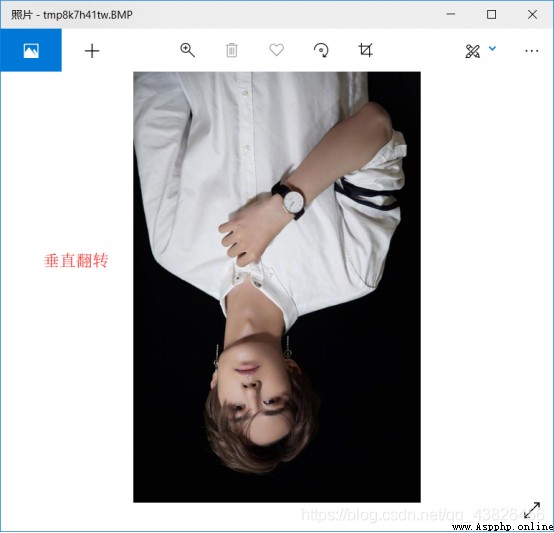554x533 pixels.
Task: Open the three-dot See more menu
Action: tap(531, 51)
